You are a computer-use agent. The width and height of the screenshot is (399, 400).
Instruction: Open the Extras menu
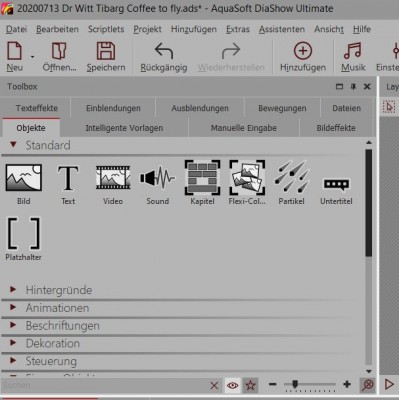pos(238,29)
